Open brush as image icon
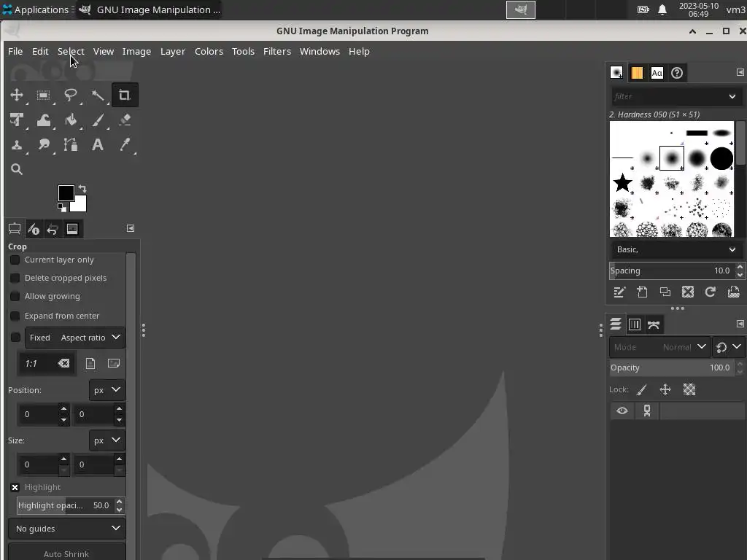The height and width of the screenshot is (560, 747). tap(734, 292)
